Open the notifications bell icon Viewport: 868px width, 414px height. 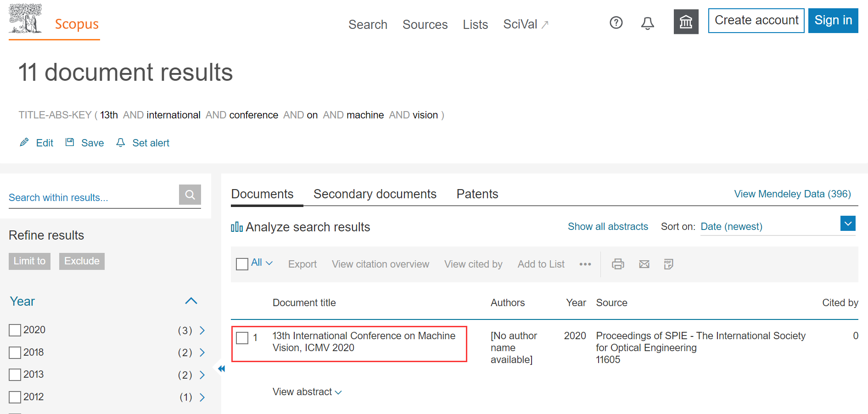point(647,23)
